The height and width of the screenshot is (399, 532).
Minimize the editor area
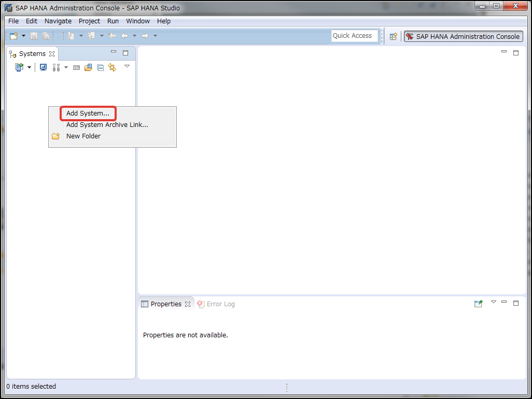coord(504,51)
